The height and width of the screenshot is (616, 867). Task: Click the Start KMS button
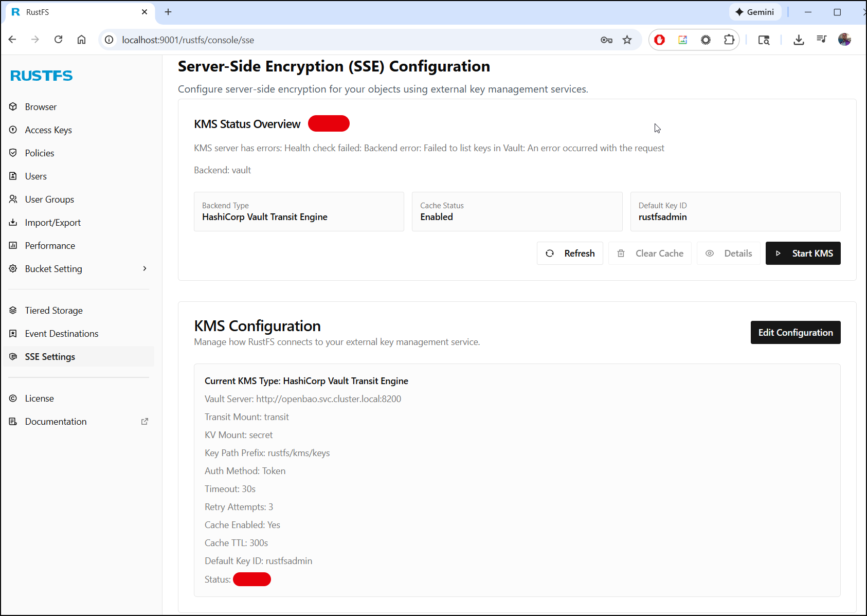pos(803,253)
